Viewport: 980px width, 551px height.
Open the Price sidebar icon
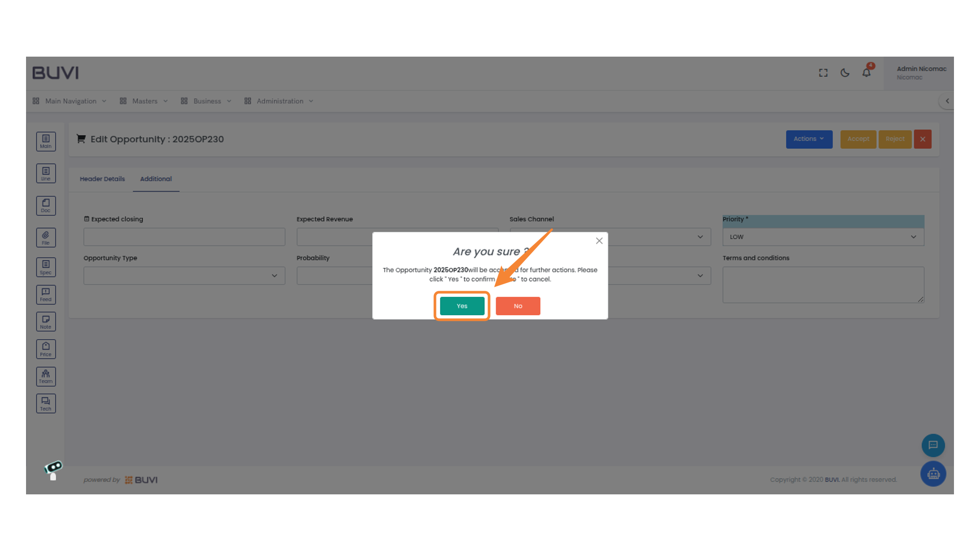(46, 349)
